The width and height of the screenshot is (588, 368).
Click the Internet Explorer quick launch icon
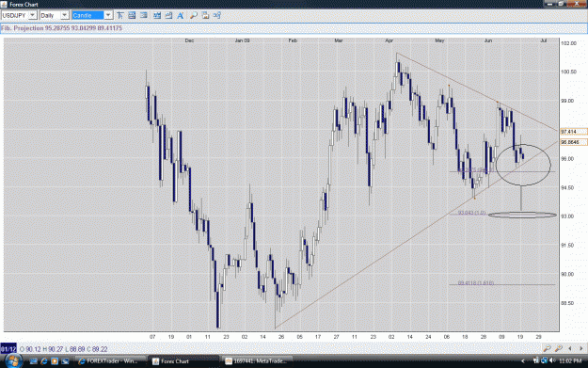click(44, 361)
